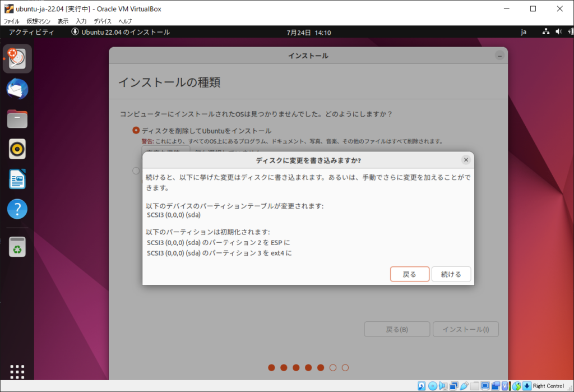Click the 'Right Control' host key label
The width and height of the screenshot is (574, 392).
tap(548, 386)
